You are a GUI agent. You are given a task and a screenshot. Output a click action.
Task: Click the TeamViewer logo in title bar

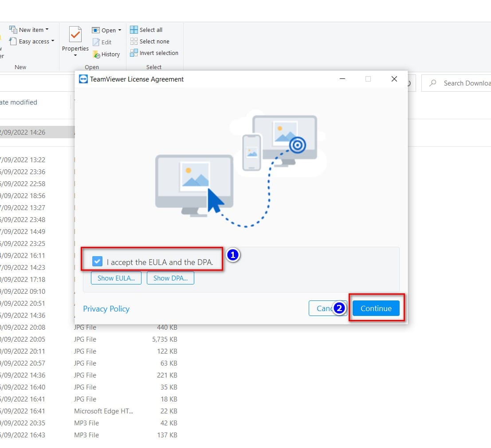click(83, 79)
